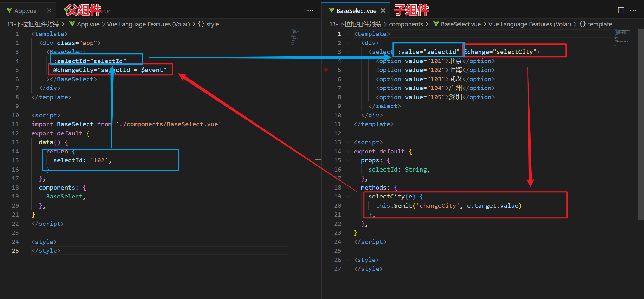Click left breadcrumb folder 13-下拉框组件封装
The image size is (644, 299).
click(x=33, y=24)
